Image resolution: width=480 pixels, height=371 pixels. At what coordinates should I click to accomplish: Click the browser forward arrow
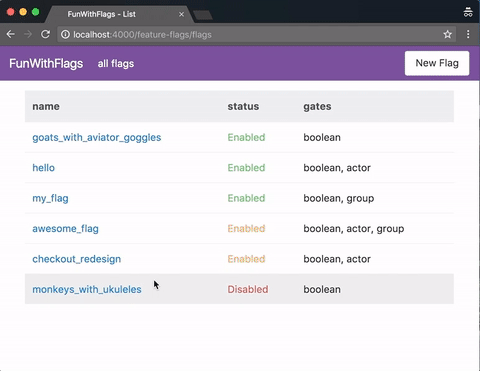point(28,34)
